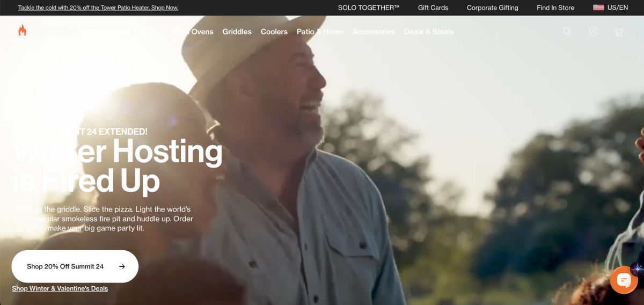
Task: Open the Pizza Ovens menu
Action: point(192,32)
